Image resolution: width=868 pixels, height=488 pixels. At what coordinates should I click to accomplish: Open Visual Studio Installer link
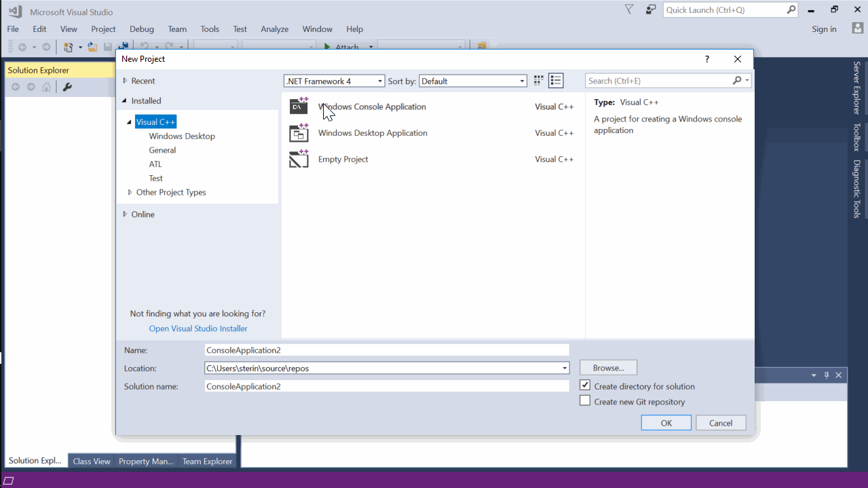[198, 329]
